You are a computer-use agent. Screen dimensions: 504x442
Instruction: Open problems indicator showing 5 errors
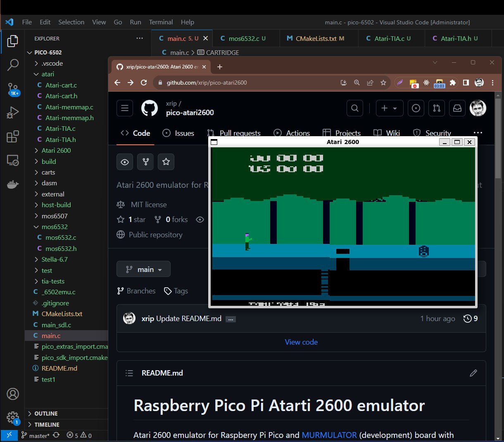click(x=79, y=435)
